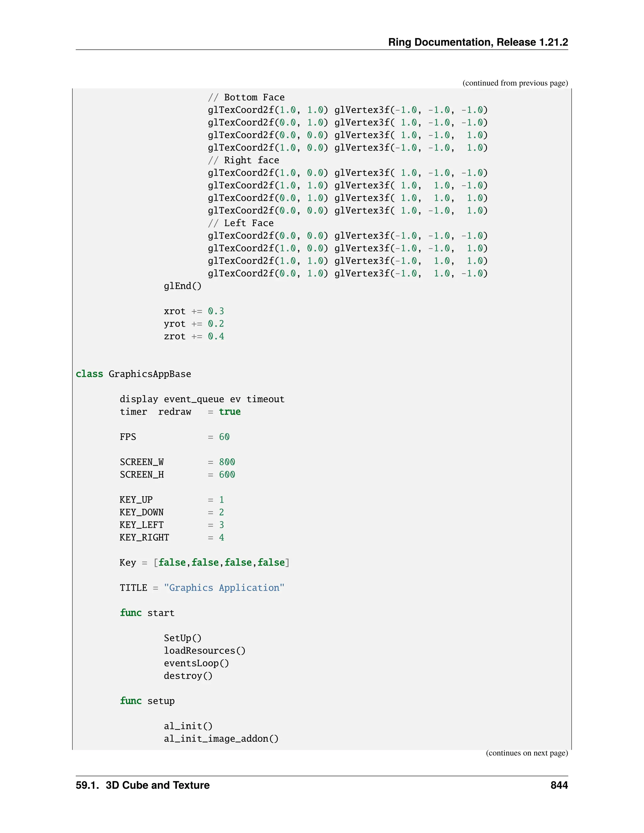The image size is (644, 833).
Task: Click the 'class GraphicsAppBase' declaration
Action: [133, 374]
